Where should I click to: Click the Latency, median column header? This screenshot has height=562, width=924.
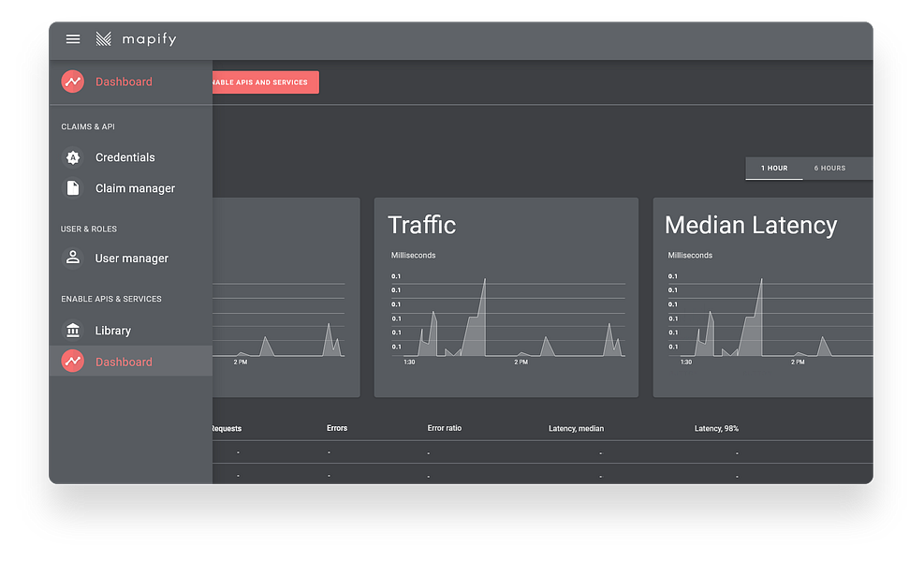click(x=577, y=429)
